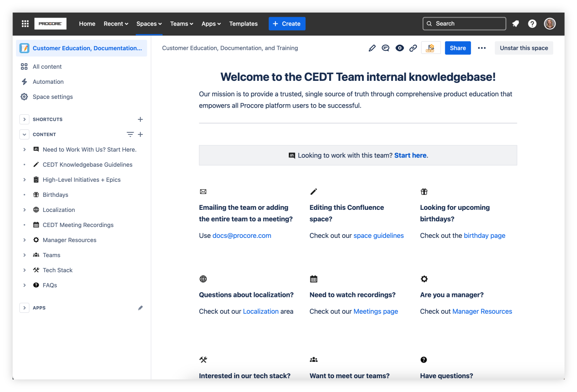
Task: Click Unstar this space button
Action: [x=524, y=48]
